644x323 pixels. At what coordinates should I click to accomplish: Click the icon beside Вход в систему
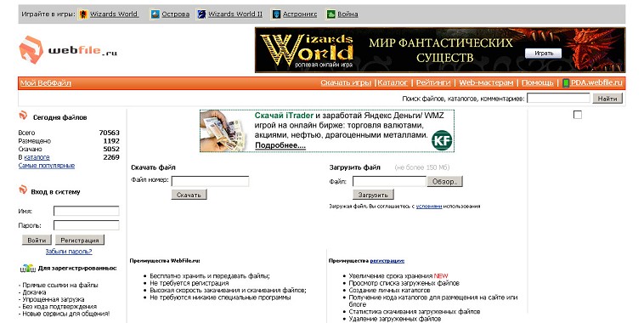tap(23, 190)
